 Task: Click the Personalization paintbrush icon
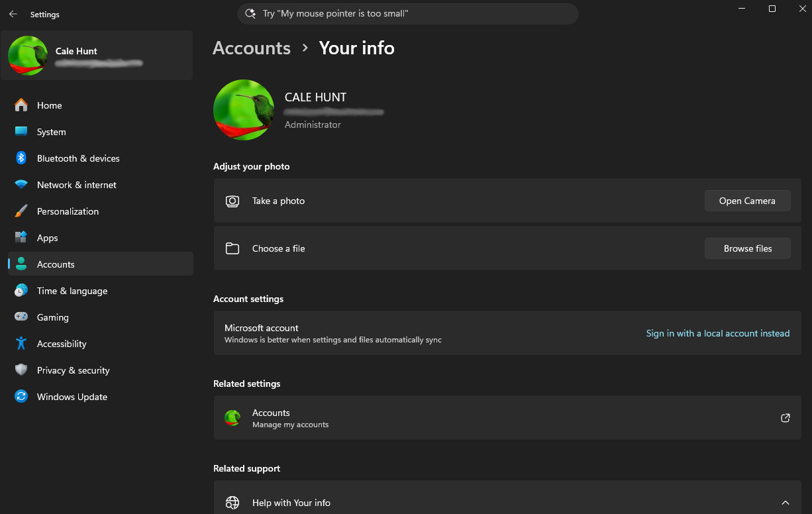point(21,211)
